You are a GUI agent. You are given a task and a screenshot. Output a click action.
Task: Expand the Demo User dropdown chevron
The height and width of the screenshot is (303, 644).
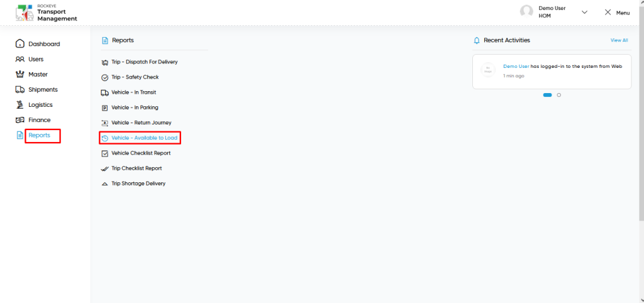(584, 13)
